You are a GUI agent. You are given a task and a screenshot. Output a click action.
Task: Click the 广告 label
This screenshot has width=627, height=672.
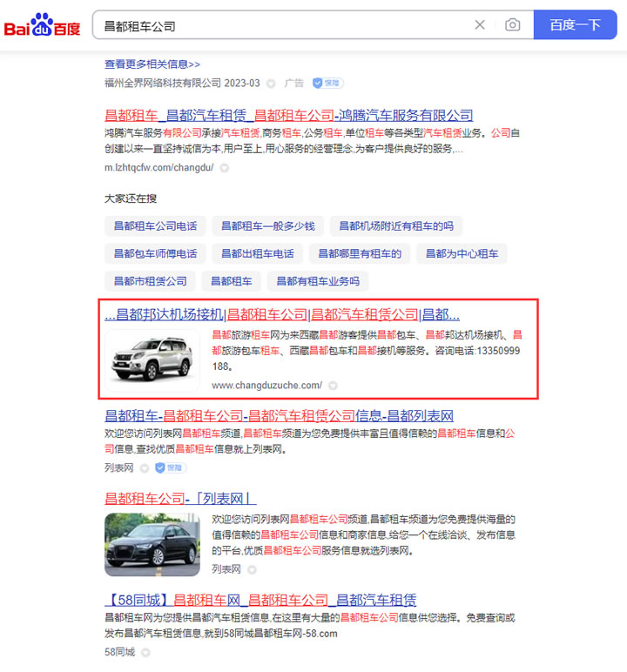click(x=293, y=84)
